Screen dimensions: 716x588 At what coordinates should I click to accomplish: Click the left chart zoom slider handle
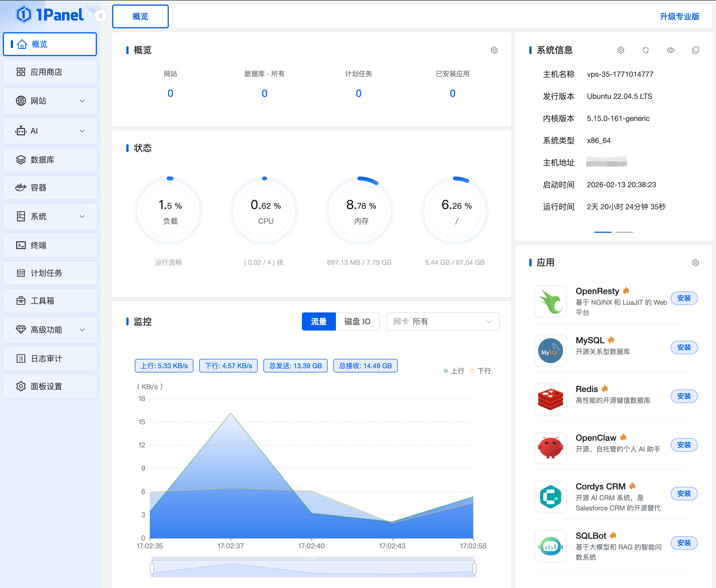[152, 568]
